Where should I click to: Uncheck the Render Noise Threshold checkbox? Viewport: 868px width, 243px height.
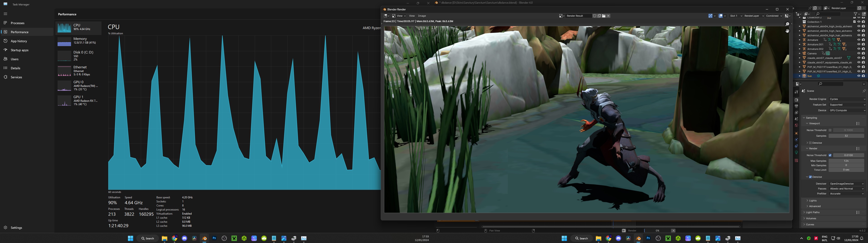(x=830, y=155)
